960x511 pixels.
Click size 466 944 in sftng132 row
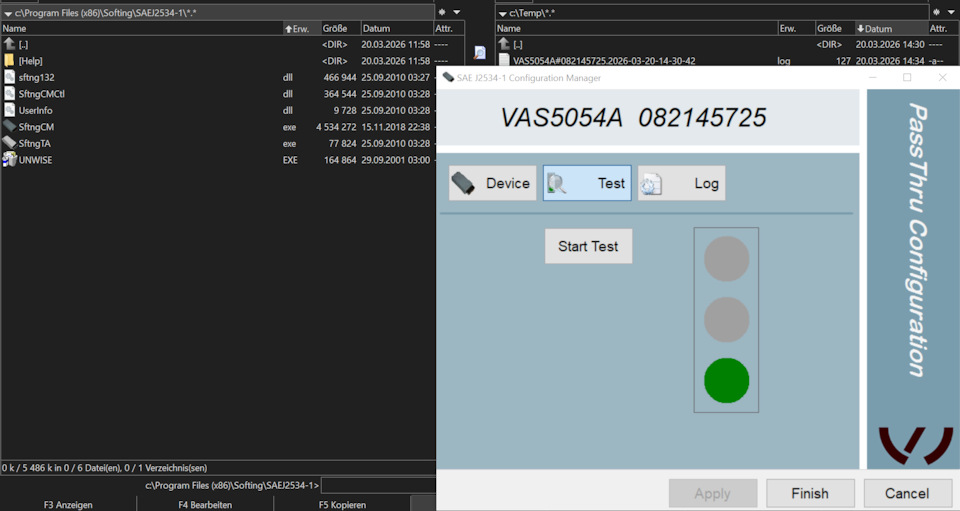[x=340, y=77]
